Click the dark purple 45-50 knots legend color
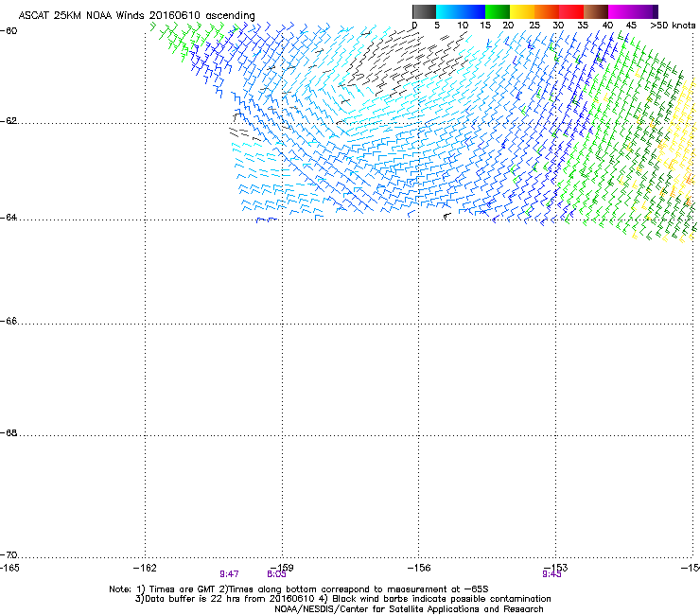 [x=645, y=11]
